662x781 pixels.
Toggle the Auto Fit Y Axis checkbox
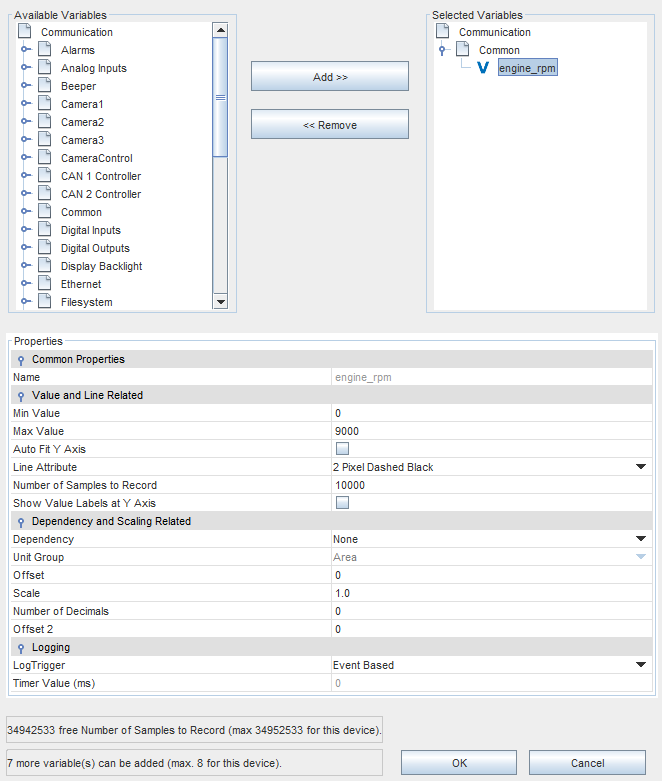(342, 449)
